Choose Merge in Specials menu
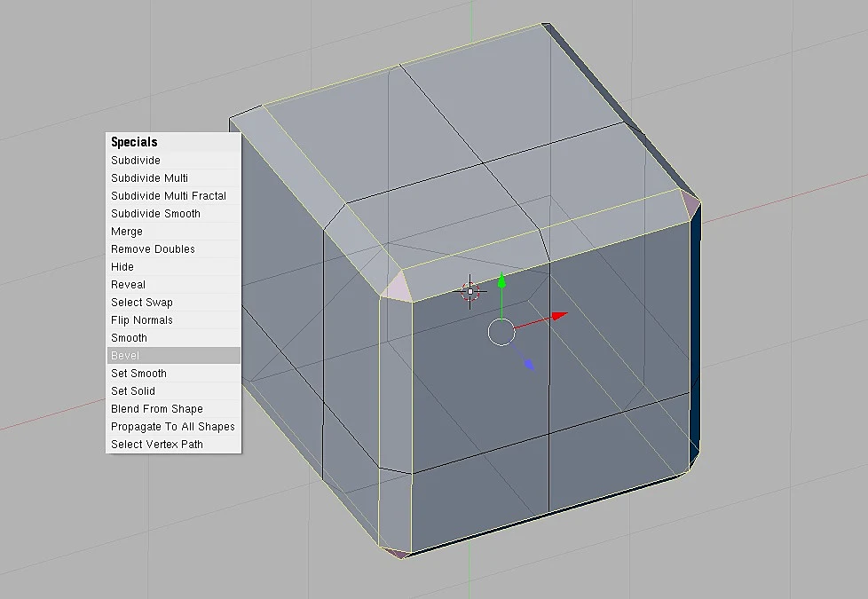The height and width of the screenshot is (599, 868). 173,232
